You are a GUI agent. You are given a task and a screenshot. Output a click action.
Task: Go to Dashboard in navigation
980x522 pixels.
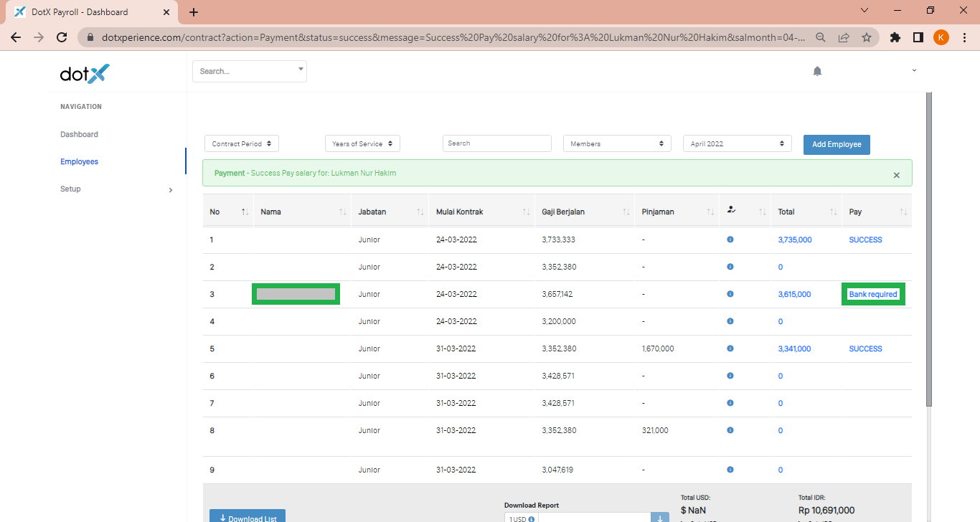tap(79, 134)
